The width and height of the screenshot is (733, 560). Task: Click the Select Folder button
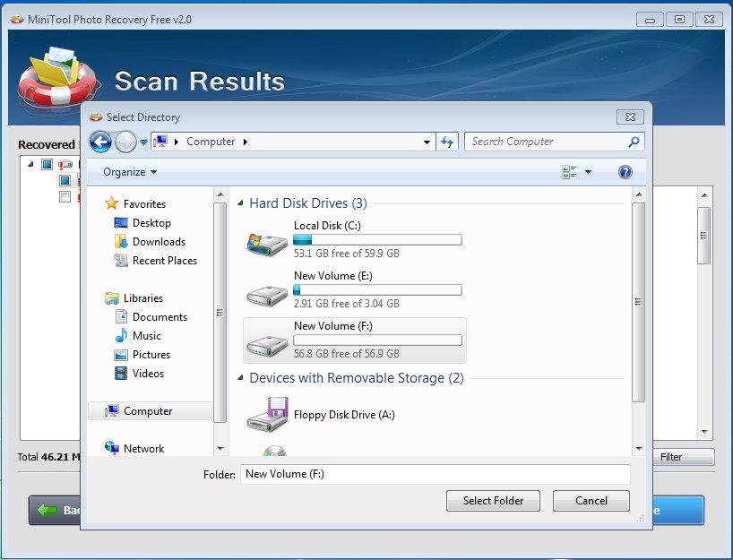(x=493, y=501)
